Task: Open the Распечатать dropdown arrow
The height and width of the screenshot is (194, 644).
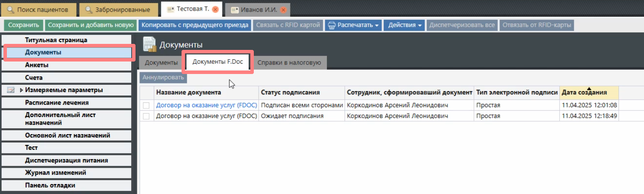Action: tap(377, 25)
